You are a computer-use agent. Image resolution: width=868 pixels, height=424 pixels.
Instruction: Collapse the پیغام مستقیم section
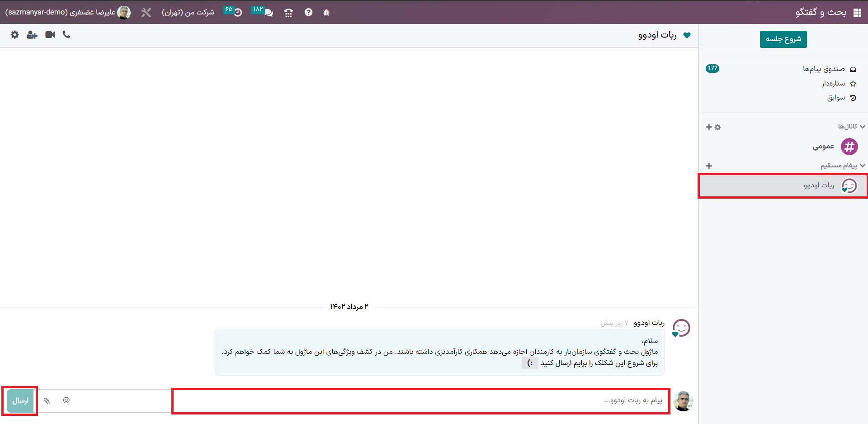click(843, 166)
